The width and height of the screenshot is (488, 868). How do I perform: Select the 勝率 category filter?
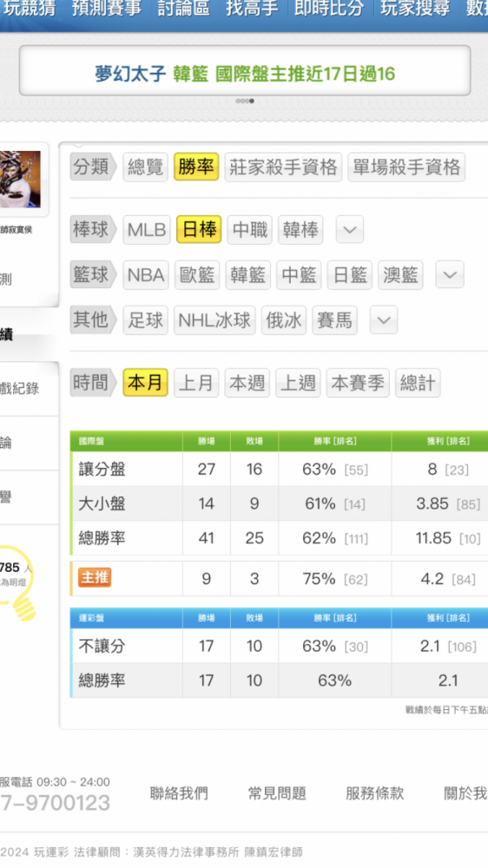196,167
